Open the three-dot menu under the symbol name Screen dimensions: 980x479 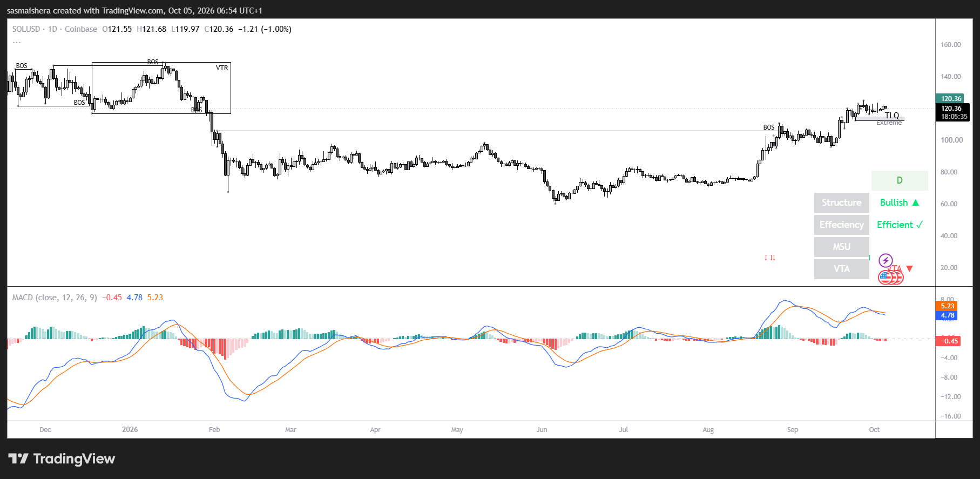[17, 41]
